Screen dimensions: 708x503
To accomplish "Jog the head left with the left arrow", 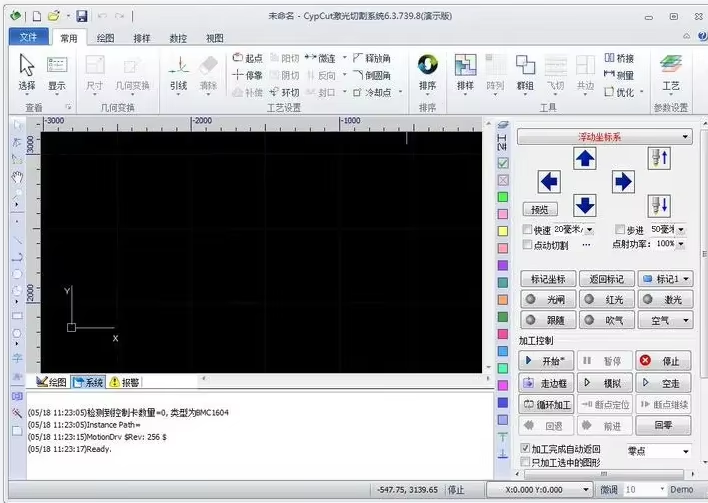I will click(550, 182).
